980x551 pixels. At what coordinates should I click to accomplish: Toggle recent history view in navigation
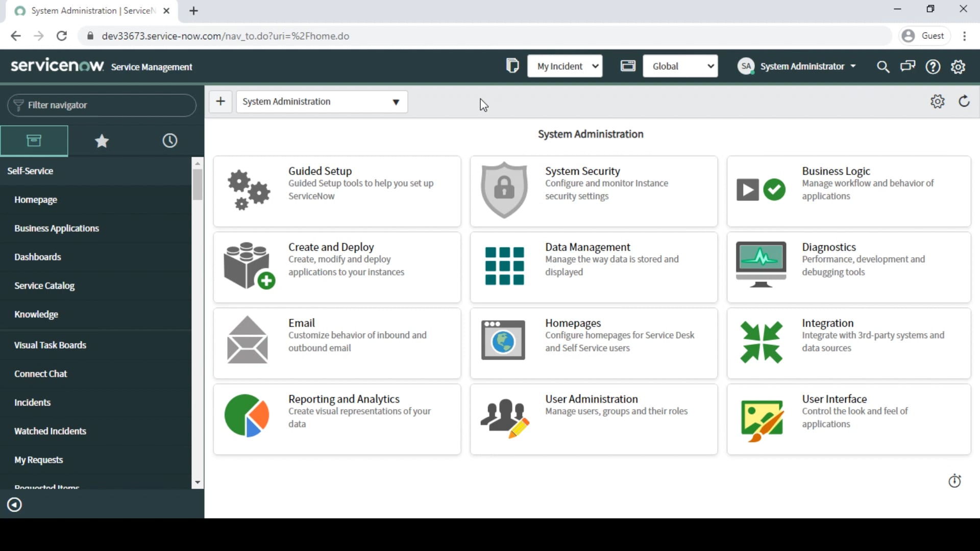169,141
